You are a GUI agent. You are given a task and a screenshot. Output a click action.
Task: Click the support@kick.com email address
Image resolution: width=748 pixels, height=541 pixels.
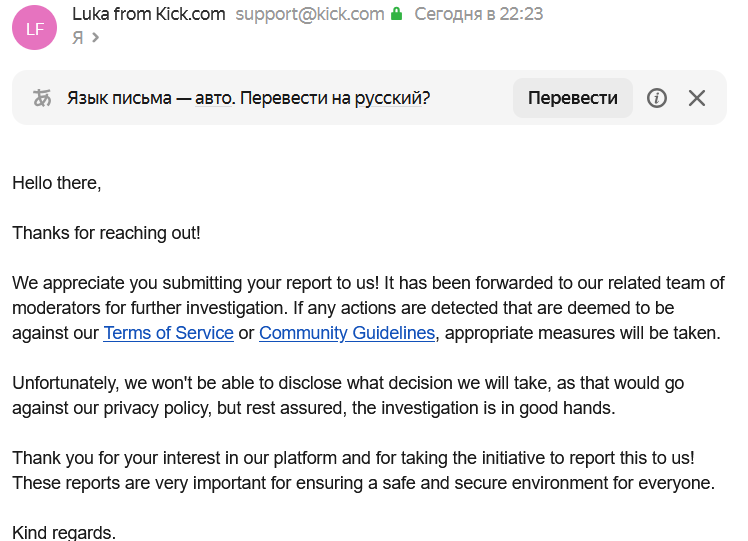pyautogui.click(x=310, y=14)
